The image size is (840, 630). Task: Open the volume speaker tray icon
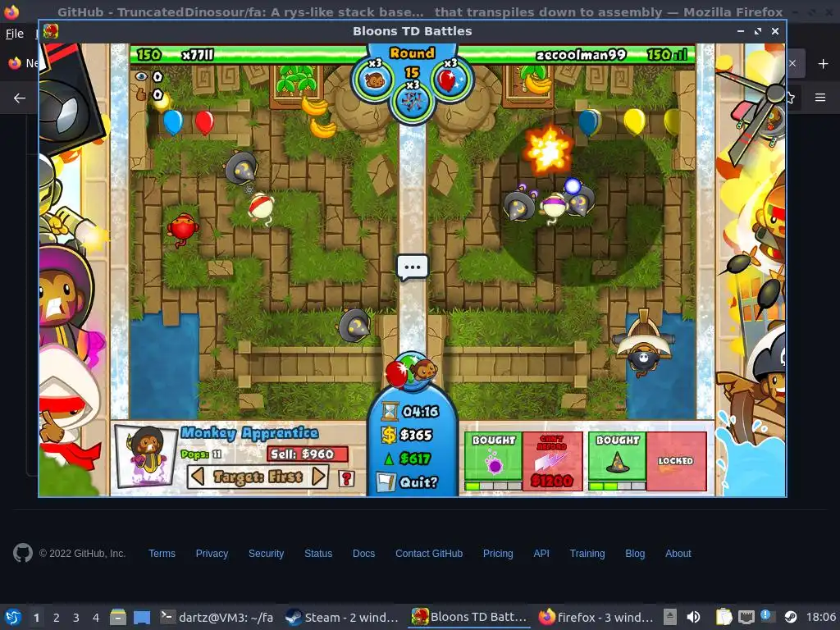[693, 617]
